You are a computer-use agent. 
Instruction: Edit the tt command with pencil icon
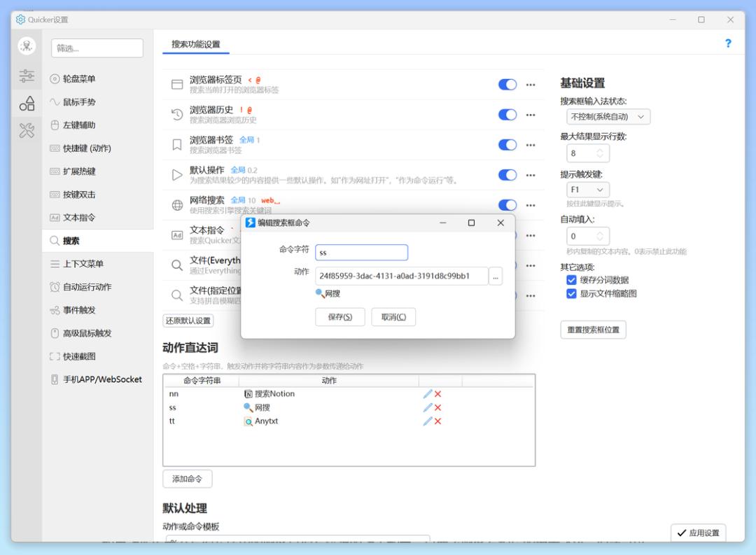(427, 421)
